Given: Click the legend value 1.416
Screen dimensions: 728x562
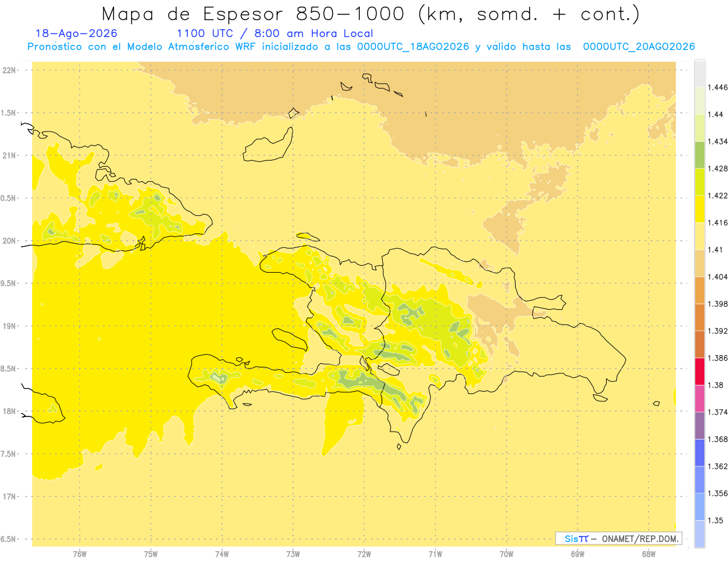Looking at the screenshot, I should pyautogui.click(x=719, y=222).
